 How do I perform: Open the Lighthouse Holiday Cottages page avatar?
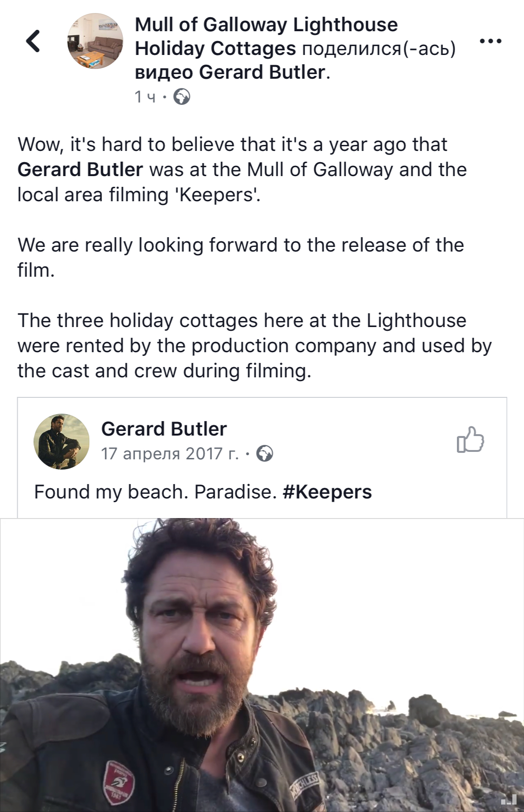tap(95, 41)
